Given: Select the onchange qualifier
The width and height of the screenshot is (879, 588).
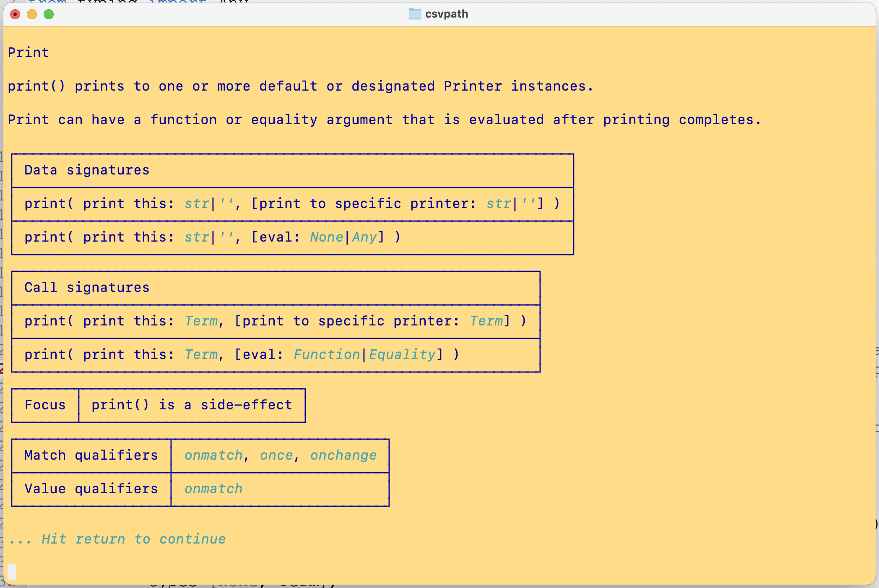Looking at the screenshot, I should pos(343,455).
